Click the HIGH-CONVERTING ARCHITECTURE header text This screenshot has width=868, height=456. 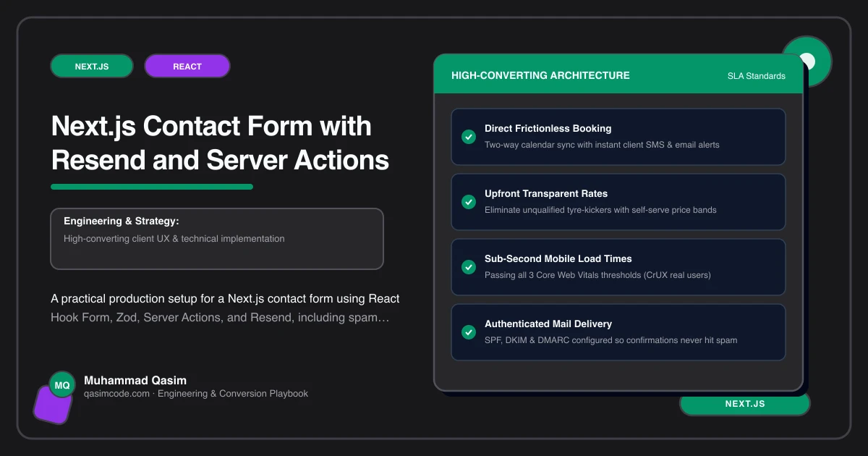[x=540, y=75]
